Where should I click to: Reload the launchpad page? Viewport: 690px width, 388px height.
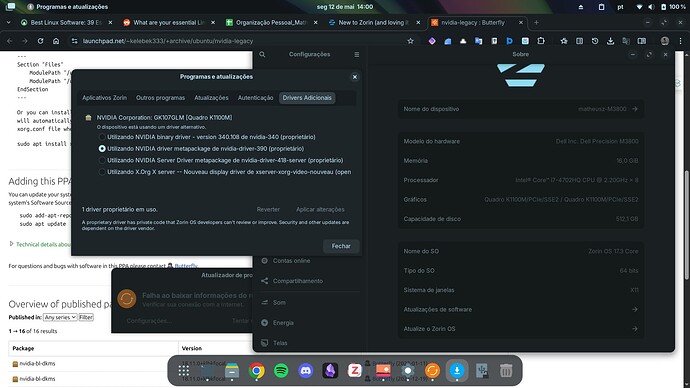[40, 41]
